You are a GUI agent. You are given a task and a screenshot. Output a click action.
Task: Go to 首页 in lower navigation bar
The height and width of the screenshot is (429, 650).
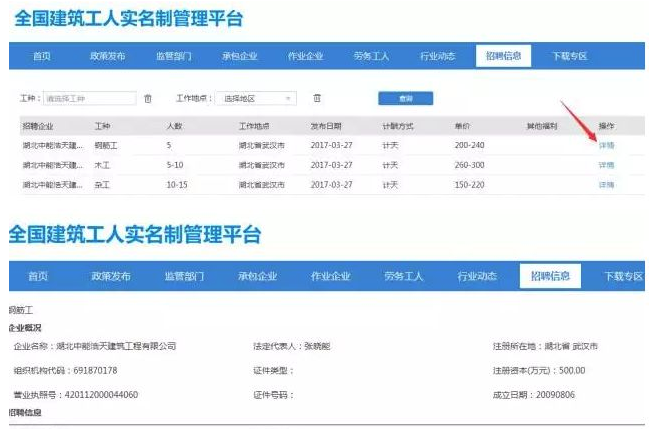[x=38, y=276]
